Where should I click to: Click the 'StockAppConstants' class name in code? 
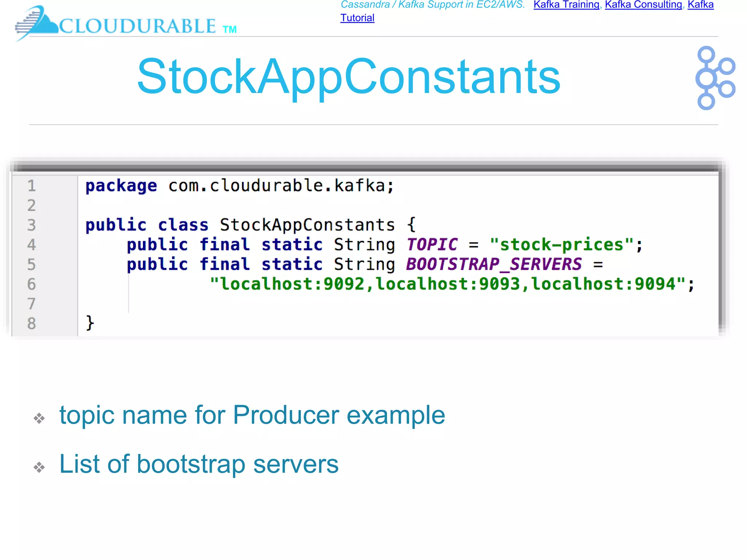coord(307,225)
